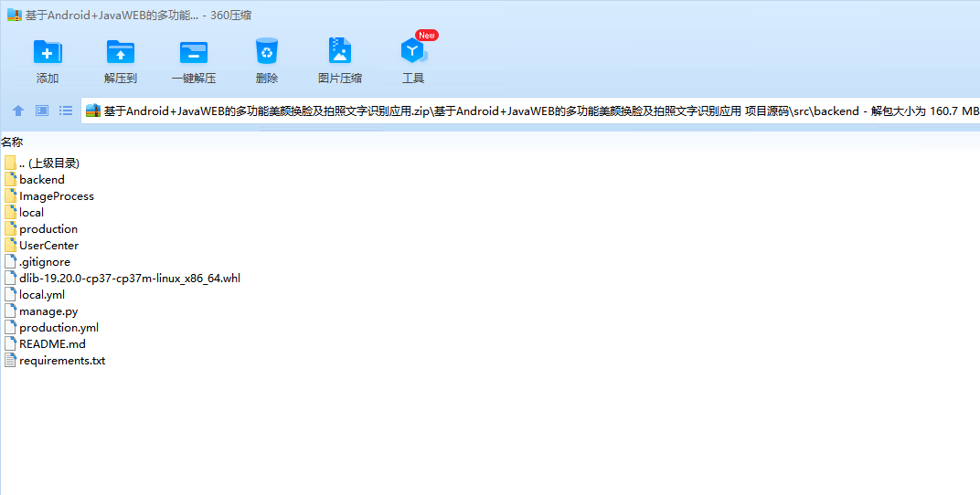The height and width of the screenshot is (495, 980).
Task: Select the "ImageProcess" folder name
Action: (x=57, y=195)
